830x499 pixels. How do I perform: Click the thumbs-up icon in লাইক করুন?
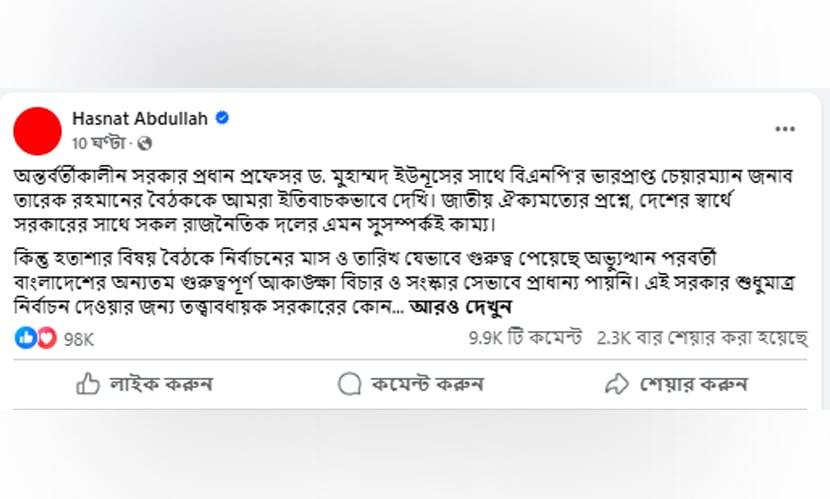point(87,384)
